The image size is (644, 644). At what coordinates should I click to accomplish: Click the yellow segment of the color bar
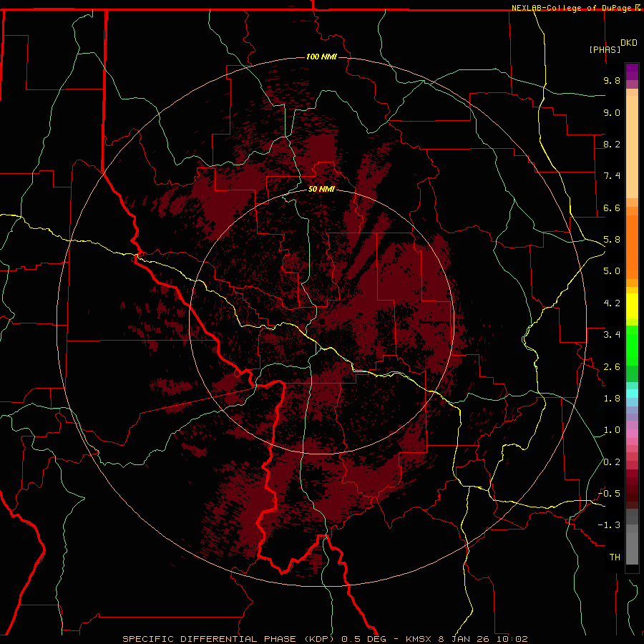pos(632,306)
